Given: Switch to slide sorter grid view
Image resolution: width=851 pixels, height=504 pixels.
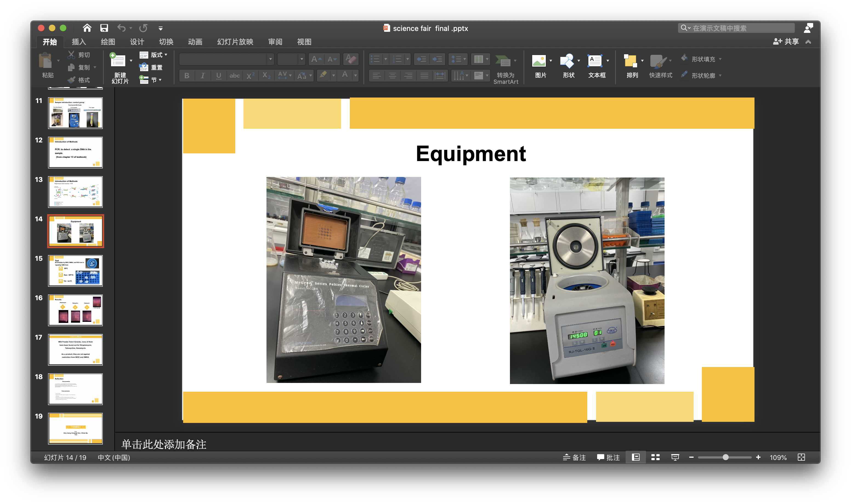Looking at the screenshot, I should pos(655,457).
